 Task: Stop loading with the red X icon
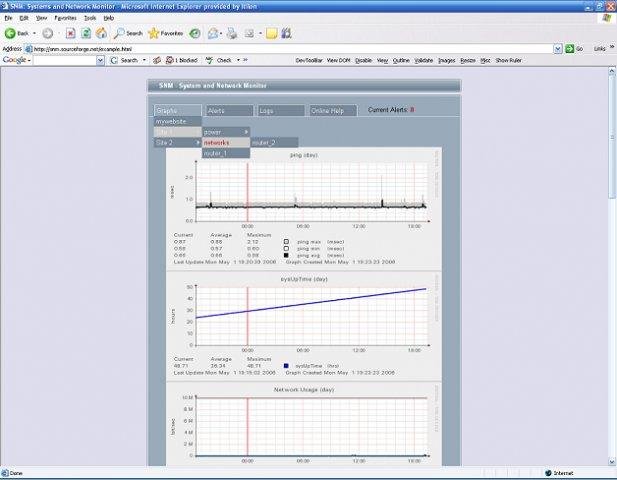tap(70, 33)
